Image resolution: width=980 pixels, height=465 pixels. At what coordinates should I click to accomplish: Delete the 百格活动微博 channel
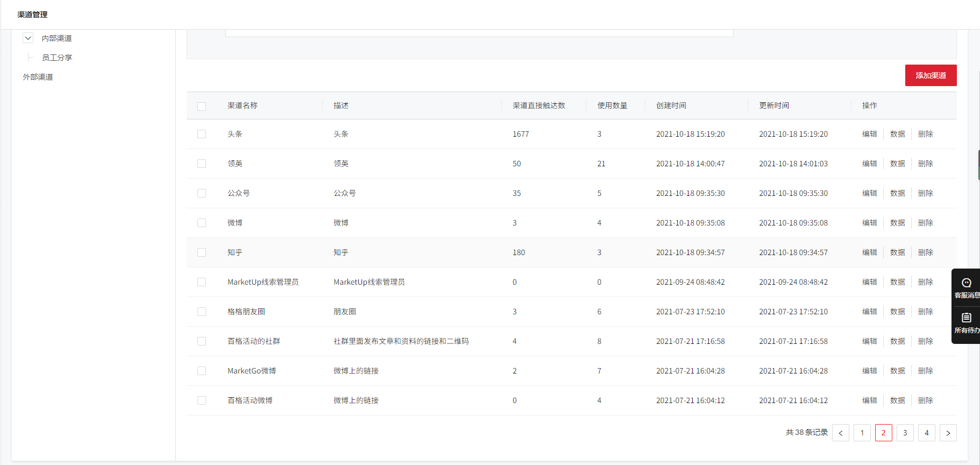[x=926, y=400]
